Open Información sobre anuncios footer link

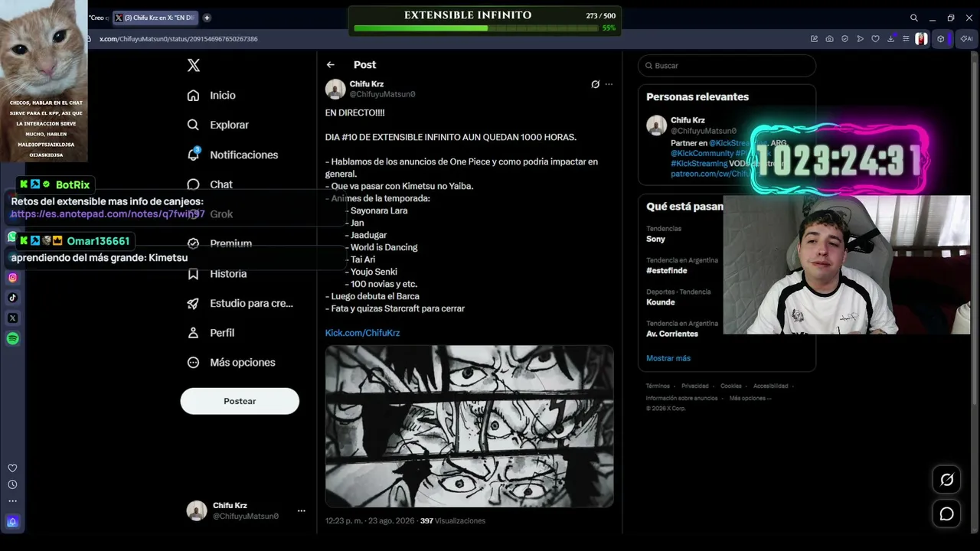pos(681,399)
